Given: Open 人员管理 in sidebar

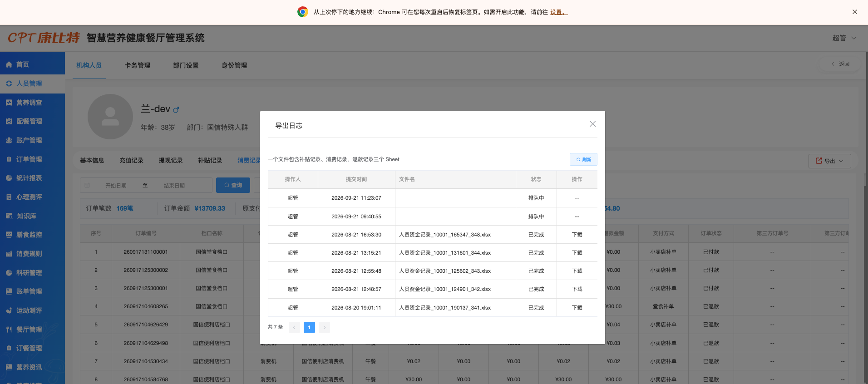Looking at the screenshot, I should tap(32, 84).
